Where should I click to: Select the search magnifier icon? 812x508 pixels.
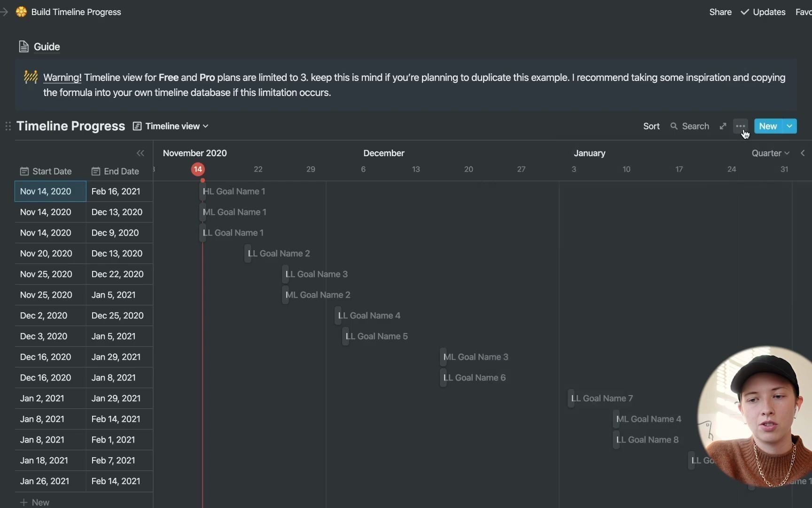tap(674, 126)
